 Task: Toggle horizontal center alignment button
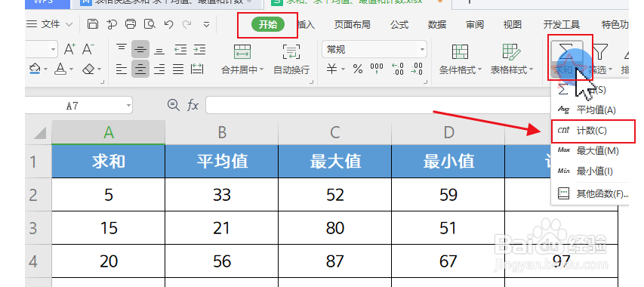pos(140,69)
